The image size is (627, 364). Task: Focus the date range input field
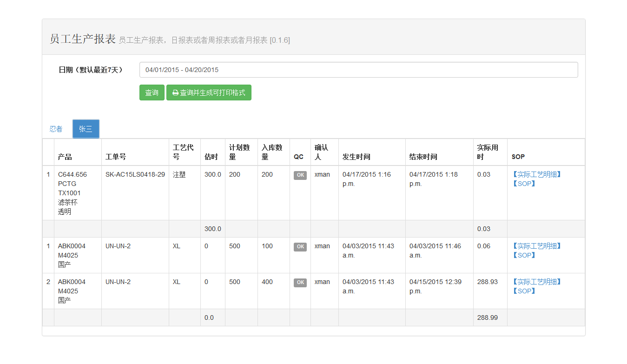pyautogui.click(x=358, y=70)
